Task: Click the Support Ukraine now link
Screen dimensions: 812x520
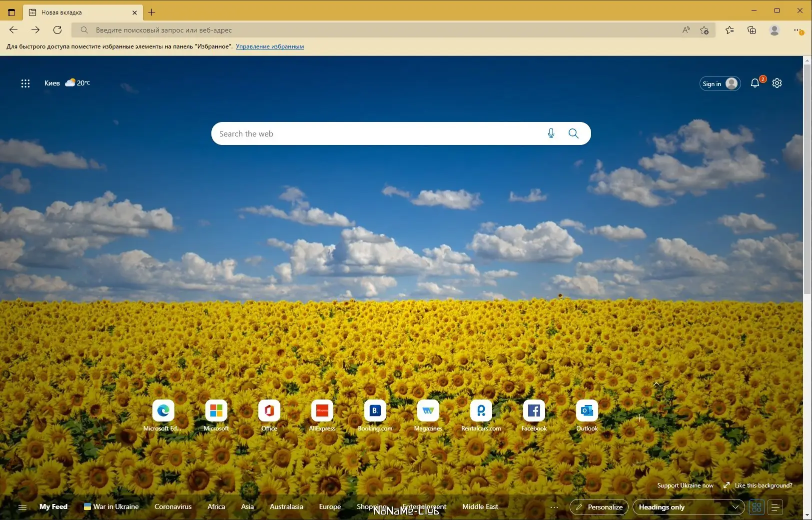Action: (685, 485)
